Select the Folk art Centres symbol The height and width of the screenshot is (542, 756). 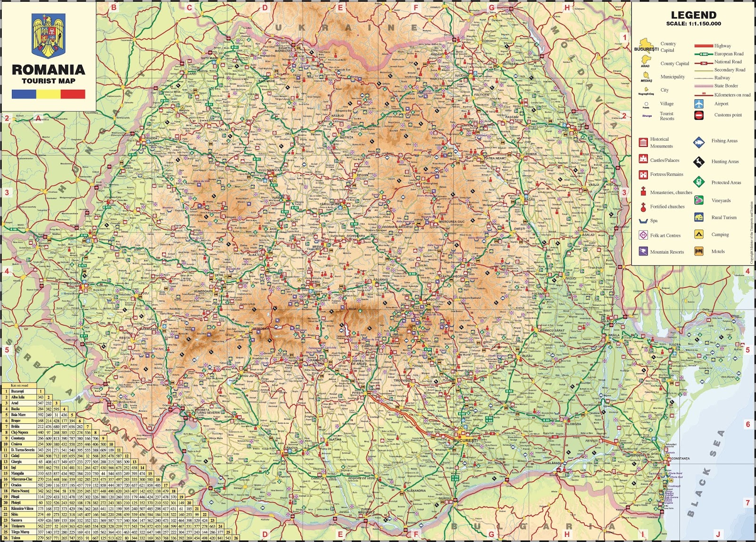pos(643,235)
